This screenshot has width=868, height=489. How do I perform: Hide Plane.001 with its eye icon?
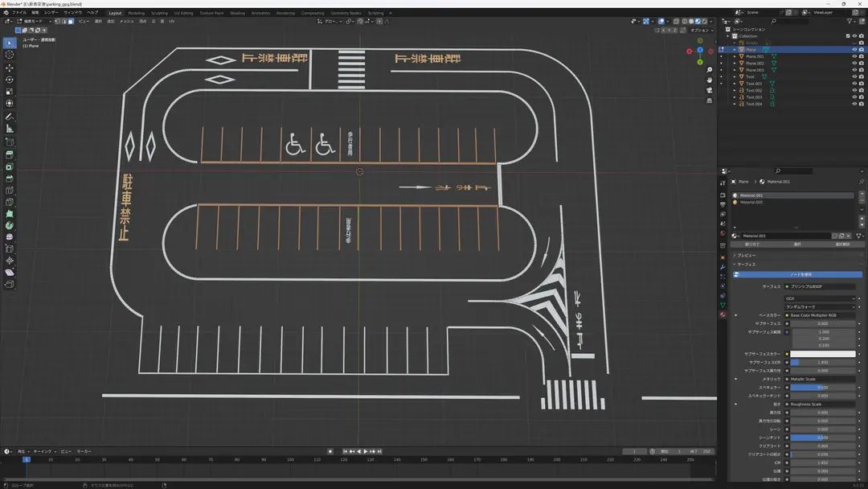coord(854,56)
